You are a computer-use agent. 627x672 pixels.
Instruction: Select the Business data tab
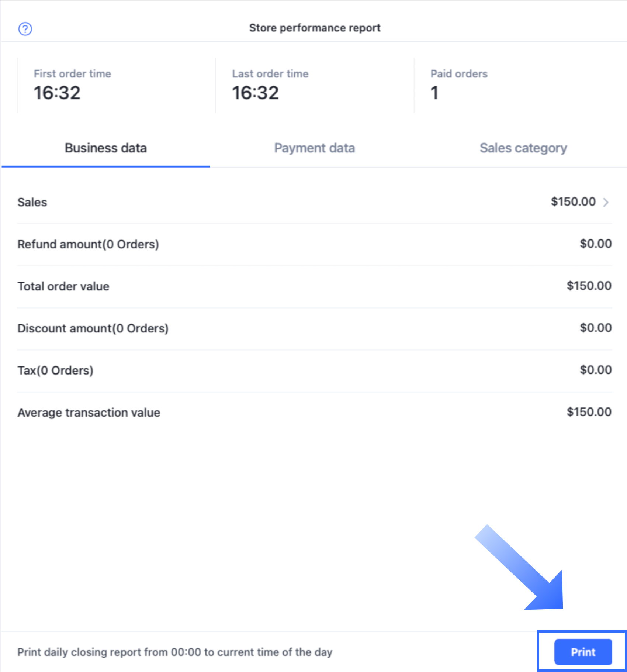105,148
